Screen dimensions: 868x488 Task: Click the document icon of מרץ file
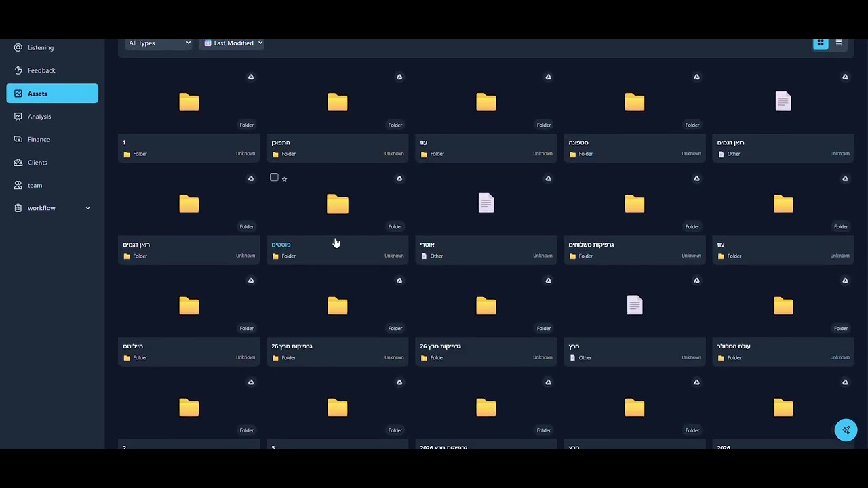pyautogui.click(x=635, y=305)
